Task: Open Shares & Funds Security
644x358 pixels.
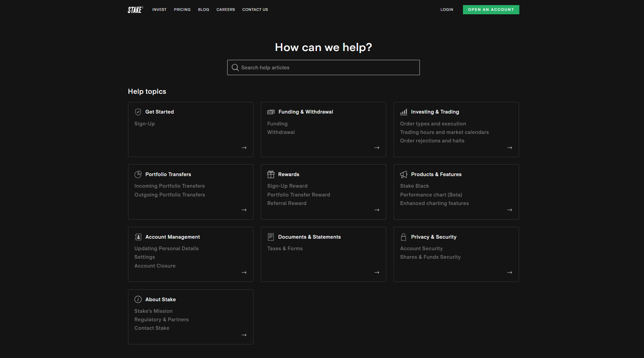Action: 430,257
